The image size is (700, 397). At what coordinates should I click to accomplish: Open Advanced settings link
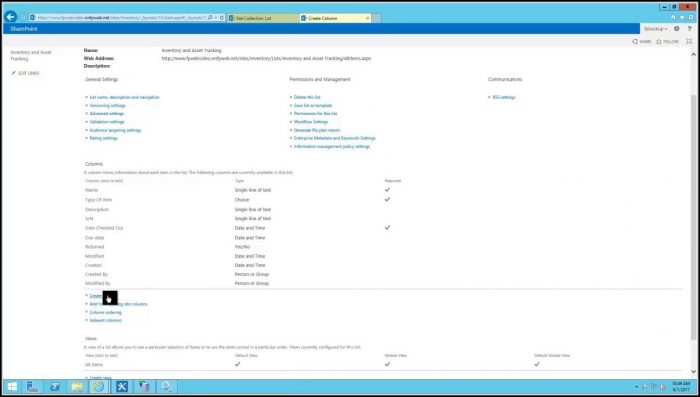107,114
